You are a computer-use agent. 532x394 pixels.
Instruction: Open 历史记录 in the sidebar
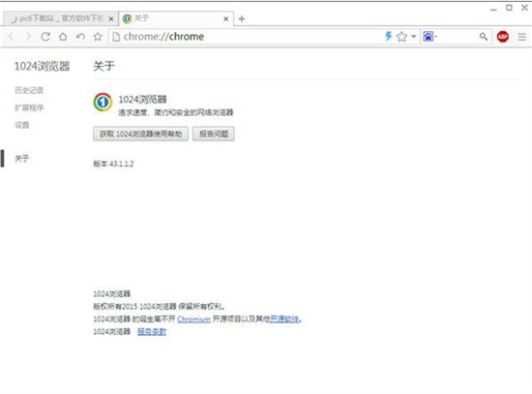(29, 90)
